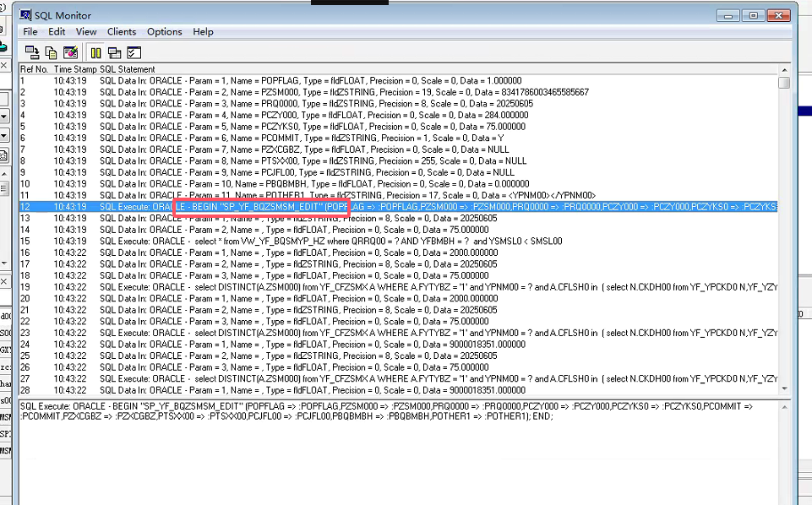This screenshot has height=505, width=812.
Task: Click the SQL Monitor title bar icon
Action: tap(25, 15)
